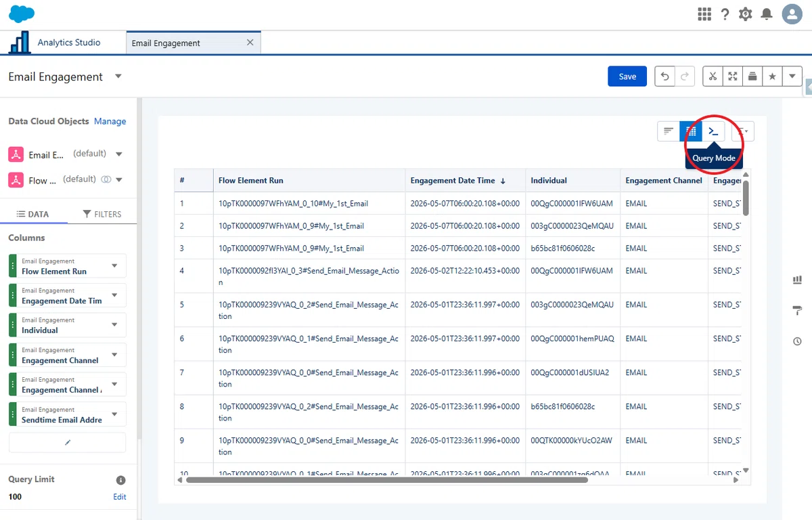Open Sendtime Email Addre column dropdown
812x520 pixels.
(114, 414)
